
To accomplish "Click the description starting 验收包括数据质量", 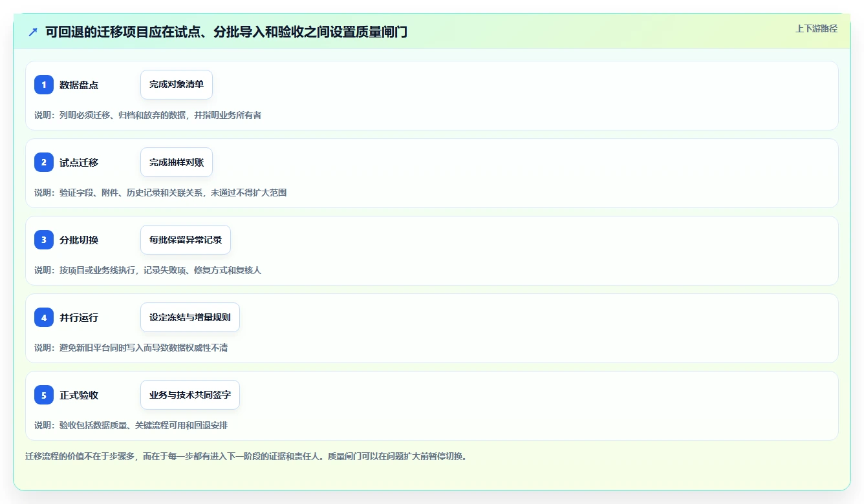I will tap(131, 425).
